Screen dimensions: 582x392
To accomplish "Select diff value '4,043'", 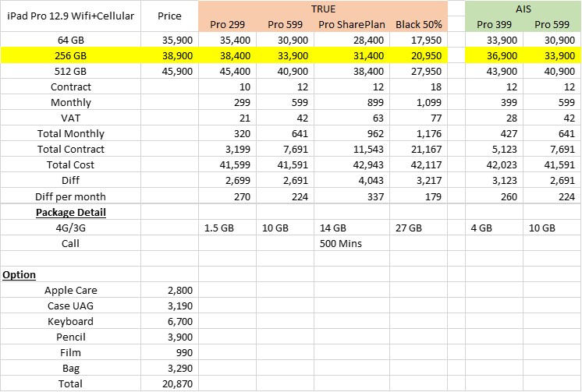I will pyautogui.click(x=352, y=180).
